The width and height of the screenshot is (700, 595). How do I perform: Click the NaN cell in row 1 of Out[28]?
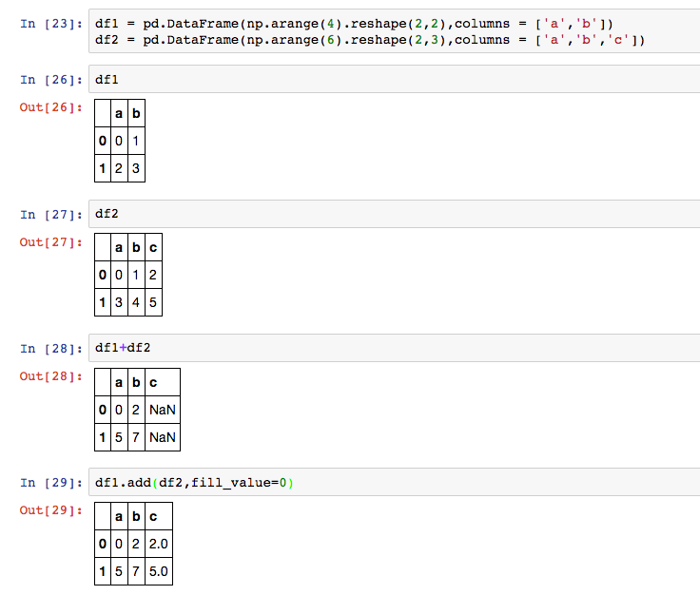163,437
